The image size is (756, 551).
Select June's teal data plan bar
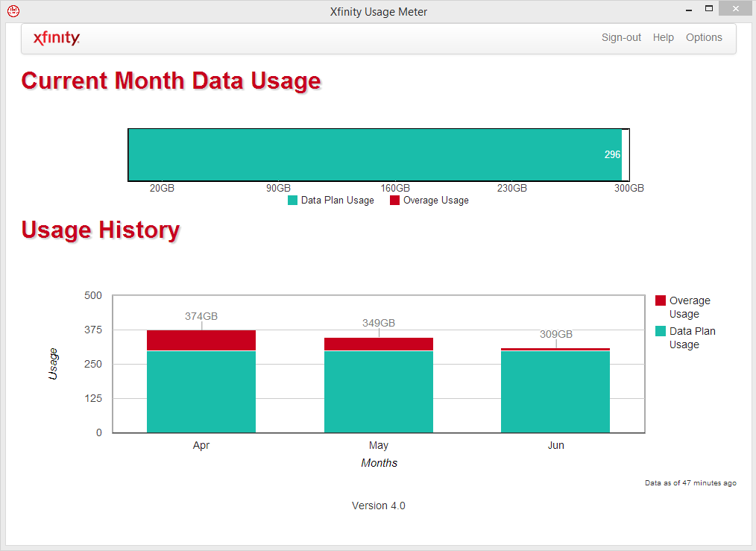point(555,391)
